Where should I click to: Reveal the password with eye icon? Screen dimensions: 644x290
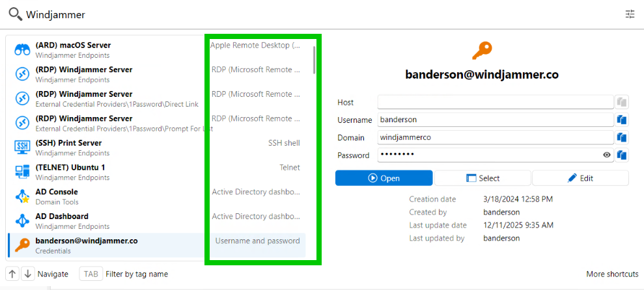tap(607, 155)
